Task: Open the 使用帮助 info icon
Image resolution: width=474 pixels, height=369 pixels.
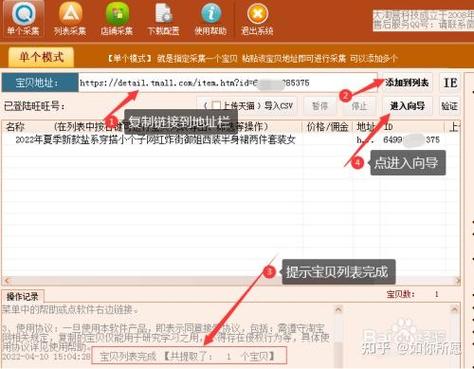Action: [x=210, y=19]
